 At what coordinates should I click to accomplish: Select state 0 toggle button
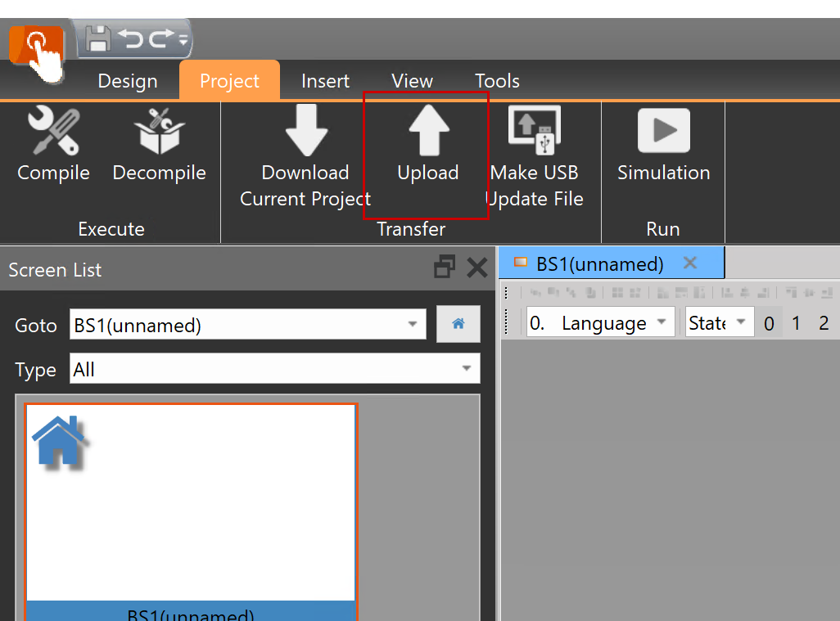768,323
